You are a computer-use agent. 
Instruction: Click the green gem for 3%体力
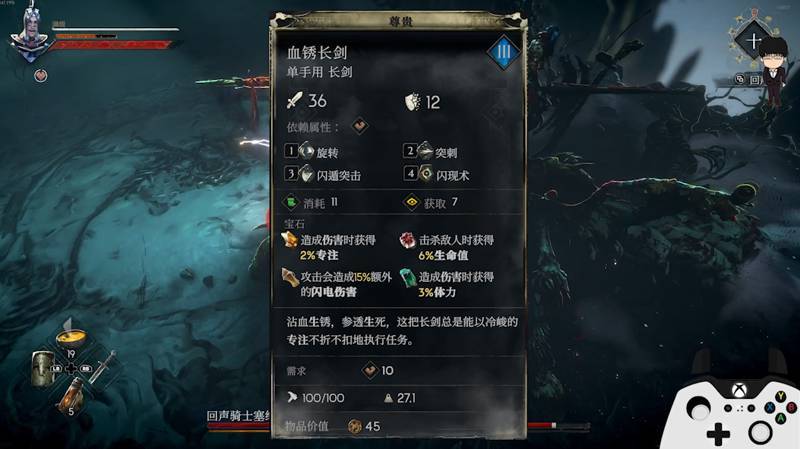pos(408,278)
